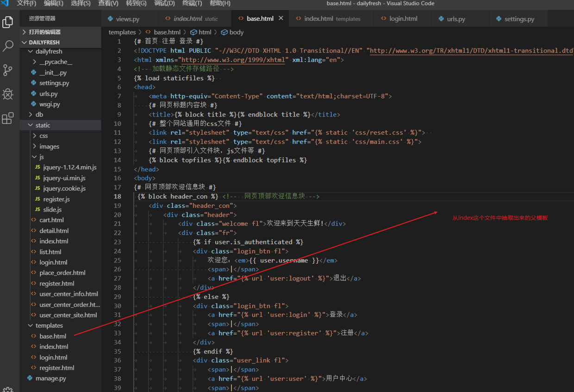The width and height of the screenshot is (574, 392).
Task: Click HTML icon of login.html tab
Action: point(383,19)
